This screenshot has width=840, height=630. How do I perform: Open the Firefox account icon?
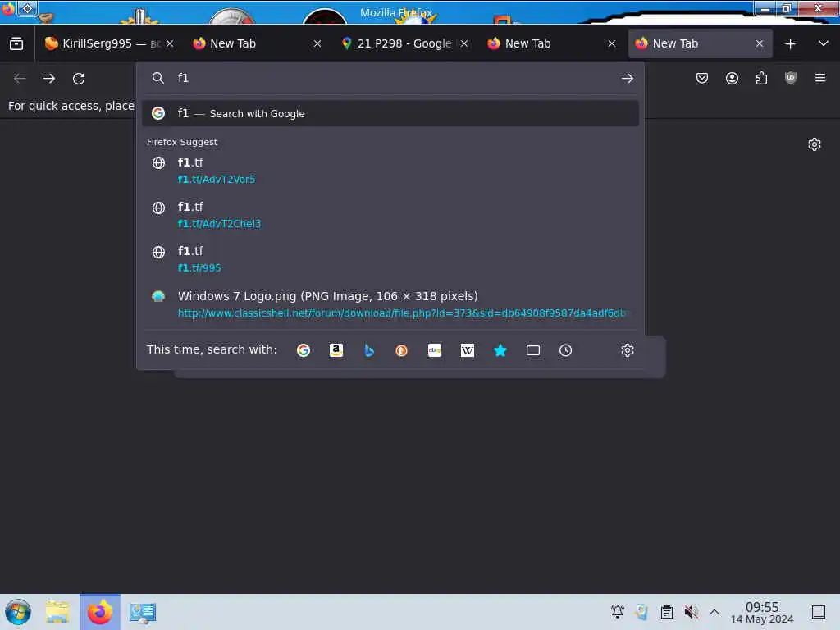tap(732, 78)
